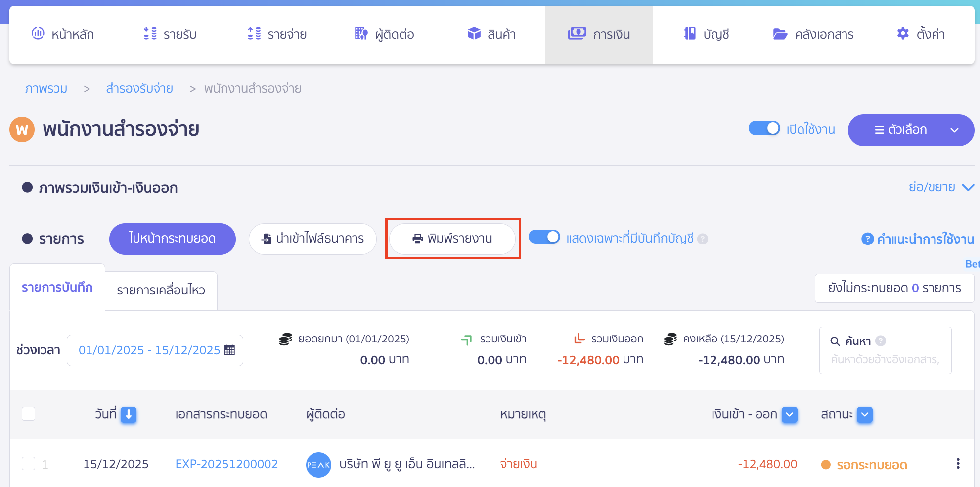Click the question icon for คำแนะนำการใช้งาน
The image size is (980, 487).
tap(867, 239)
